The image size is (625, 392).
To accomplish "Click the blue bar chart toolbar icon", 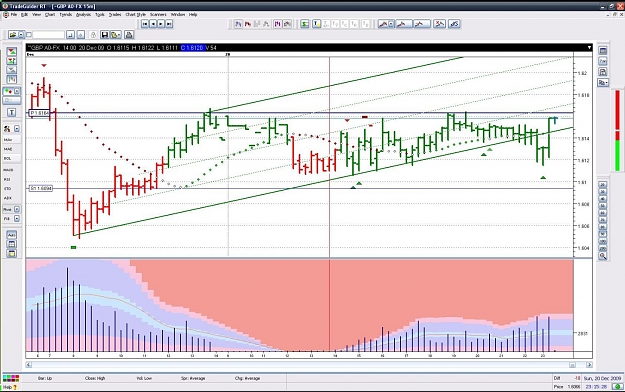I will tap(238, 24).
